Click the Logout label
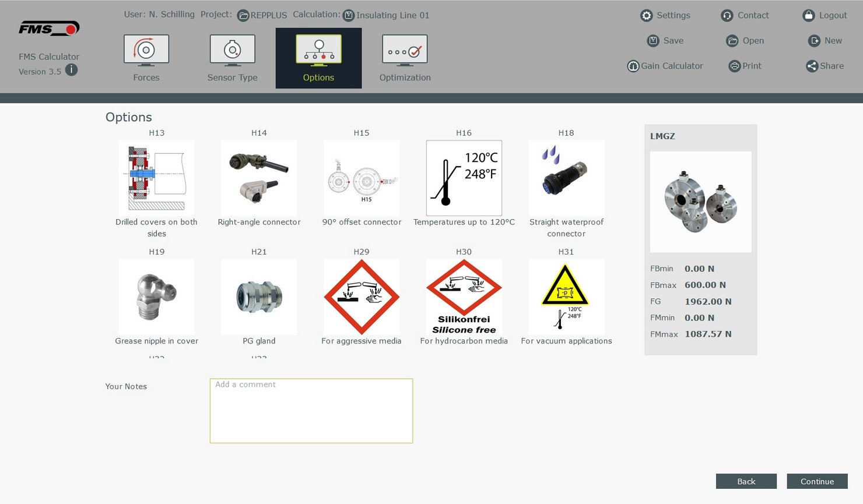863x504 pixels. [x=833, y=16]
